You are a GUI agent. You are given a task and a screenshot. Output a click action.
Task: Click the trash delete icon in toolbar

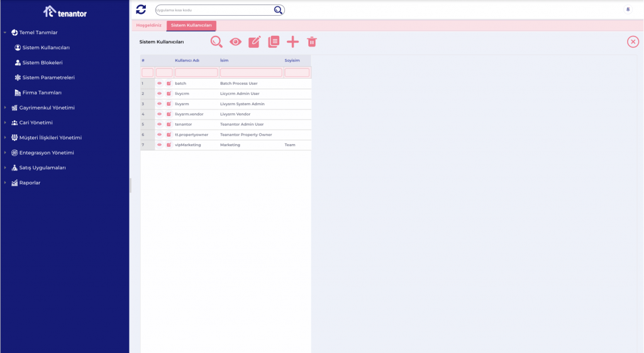tap(312, 42)
